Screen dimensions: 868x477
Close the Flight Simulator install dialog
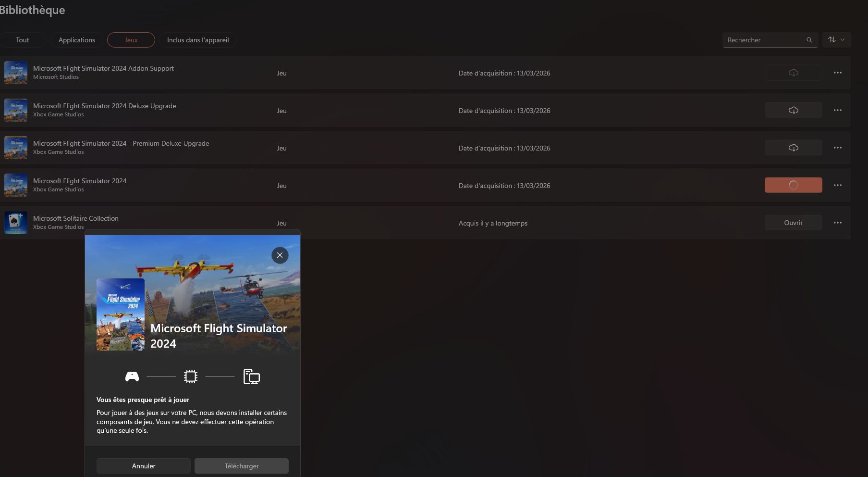[280, 255]
